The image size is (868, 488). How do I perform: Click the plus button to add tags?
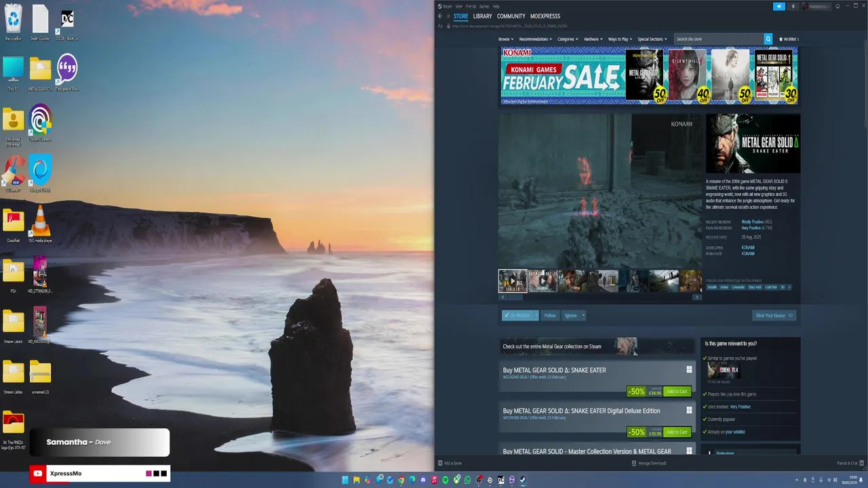(789, 287)
